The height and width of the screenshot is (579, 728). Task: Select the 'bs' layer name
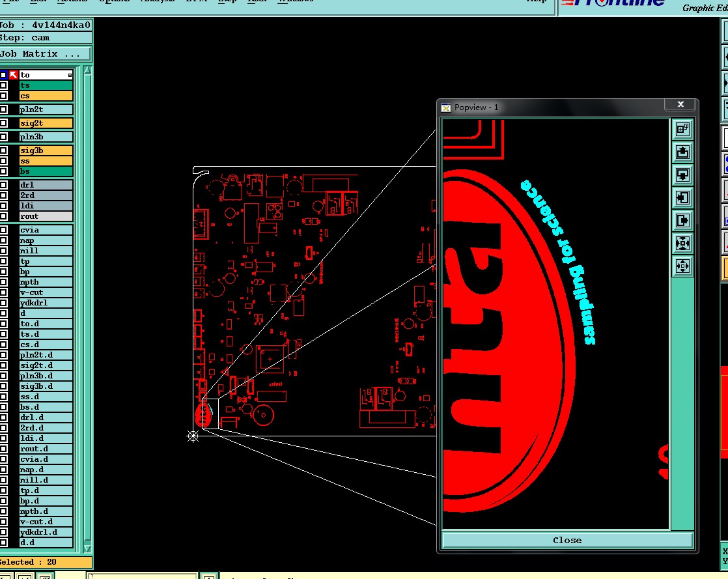pos(46,171)
